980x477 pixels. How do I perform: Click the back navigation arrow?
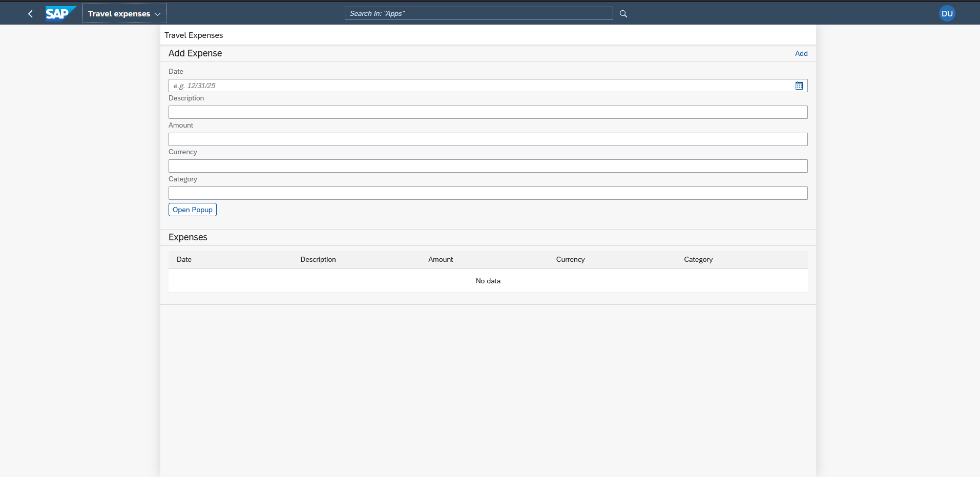[x=30, y=14]
